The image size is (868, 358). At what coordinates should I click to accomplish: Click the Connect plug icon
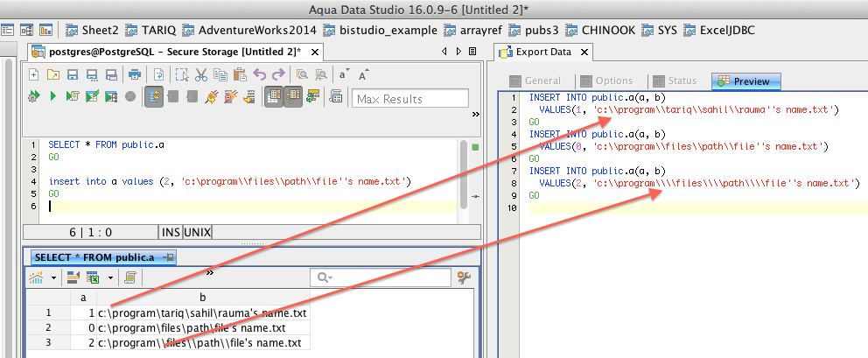click(212, 97)
